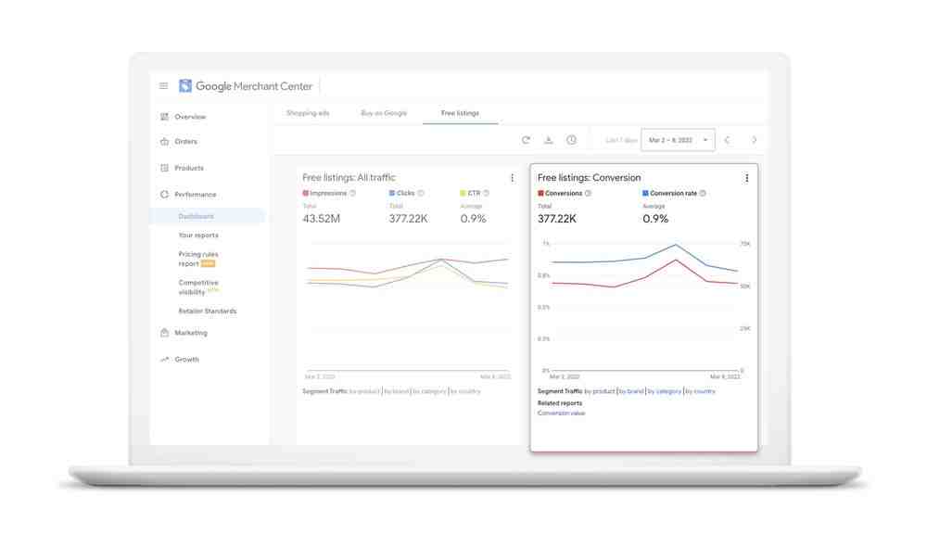Toggle CTR series yellow swatch
This screenshot has height=560, width=927.
463,194
